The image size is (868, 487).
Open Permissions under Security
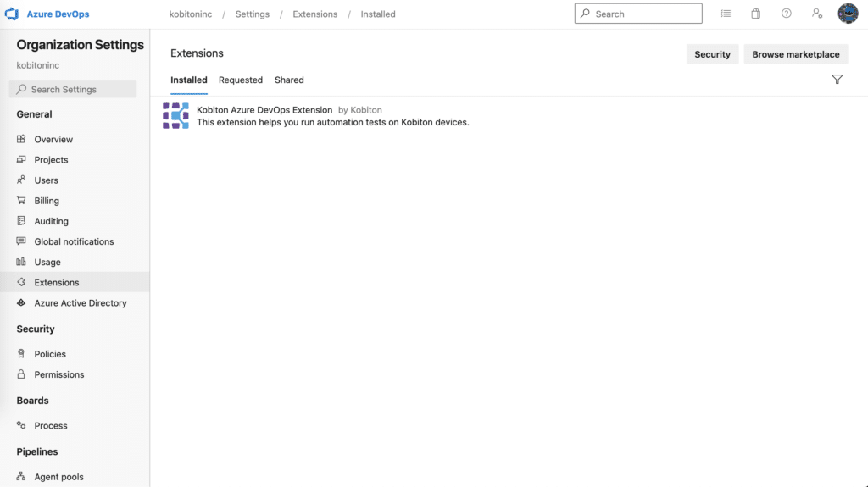tap(59, 374)
